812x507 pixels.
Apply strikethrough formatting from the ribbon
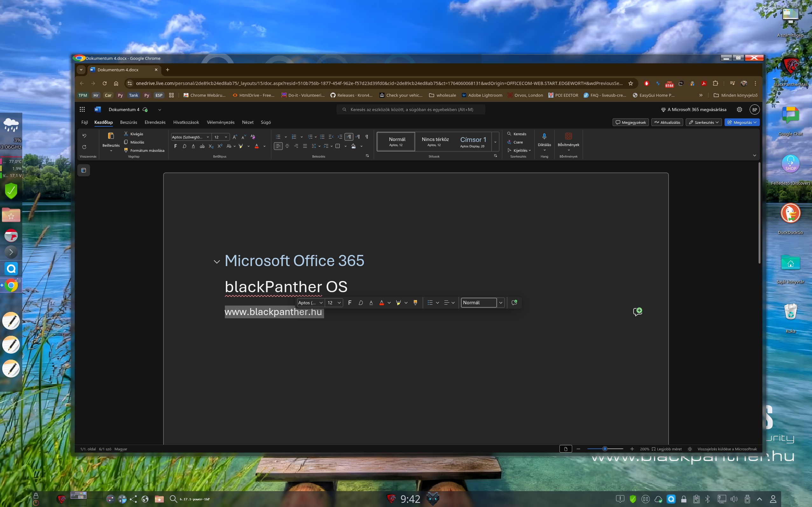[x=202, y=146]
